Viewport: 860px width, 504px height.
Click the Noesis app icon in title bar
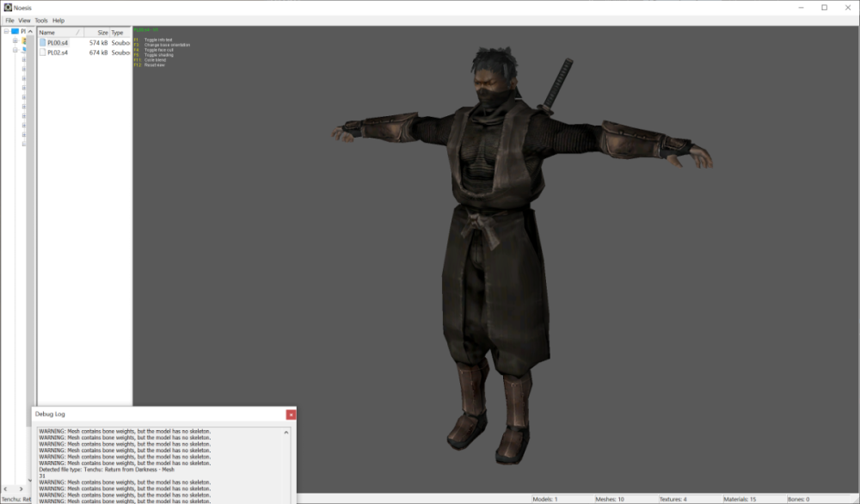coord(8,8)
